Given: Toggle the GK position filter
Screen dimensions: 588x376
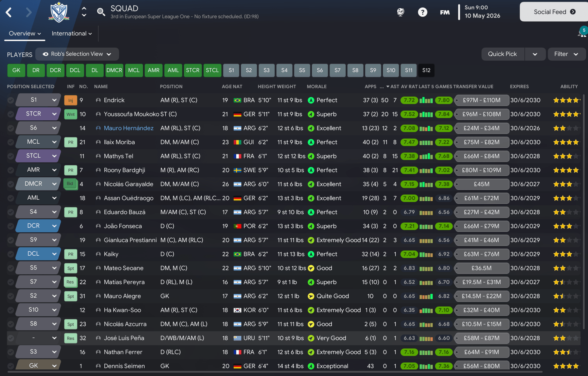Looking at the screenshot, I should point(16,70).
